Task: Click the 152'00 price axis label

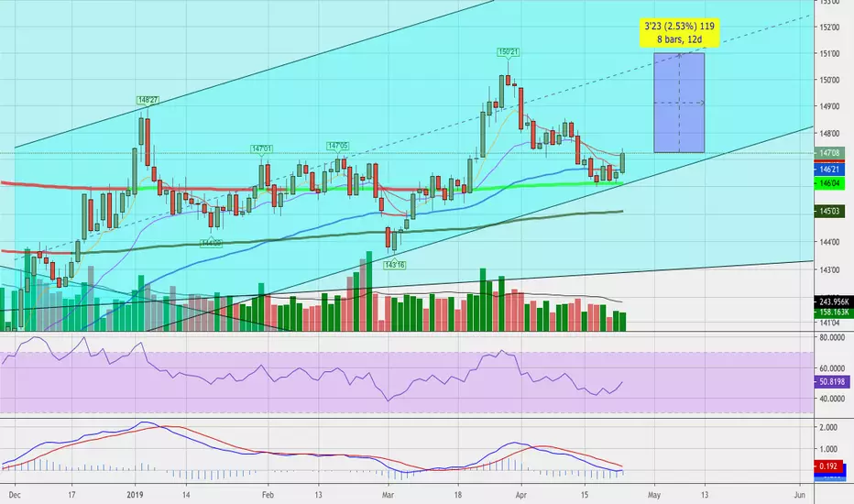Action: click(x=829, y=27)
